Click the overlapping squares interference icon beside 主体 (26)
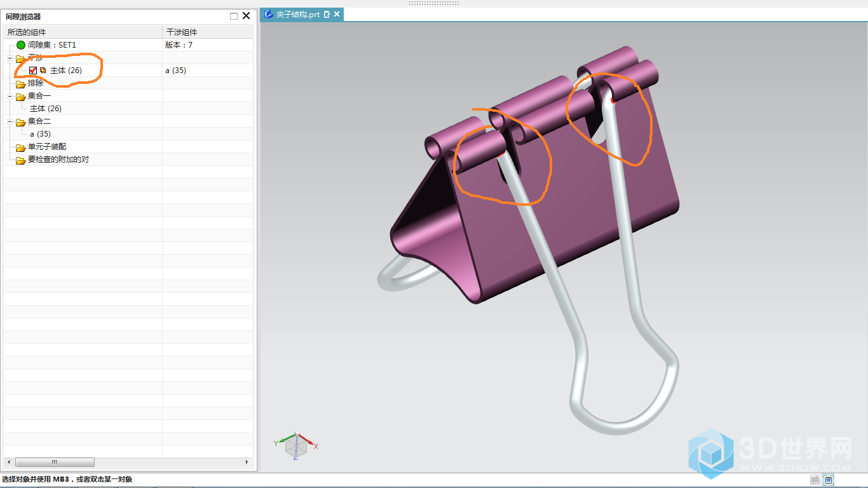This screenshot has width=868, height=488. [43, 71]
